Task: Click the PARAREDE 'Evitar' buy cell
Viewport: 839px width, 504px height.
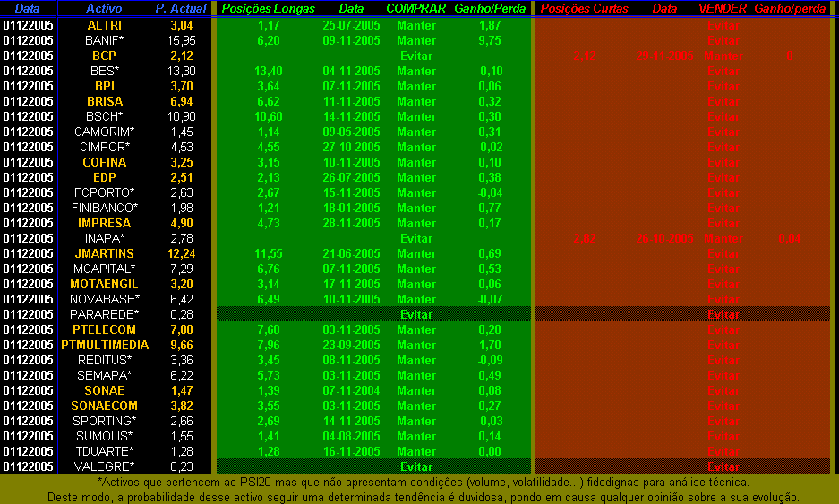Action: (416, 314)
